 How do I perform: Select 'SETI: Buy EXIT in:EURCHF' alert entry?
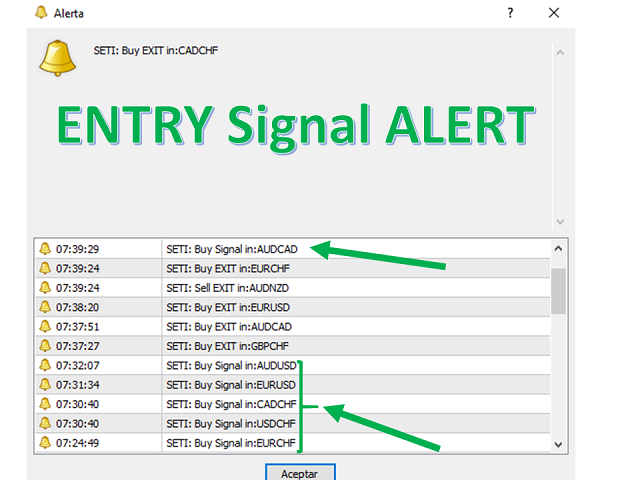click(x=228, y=269)
